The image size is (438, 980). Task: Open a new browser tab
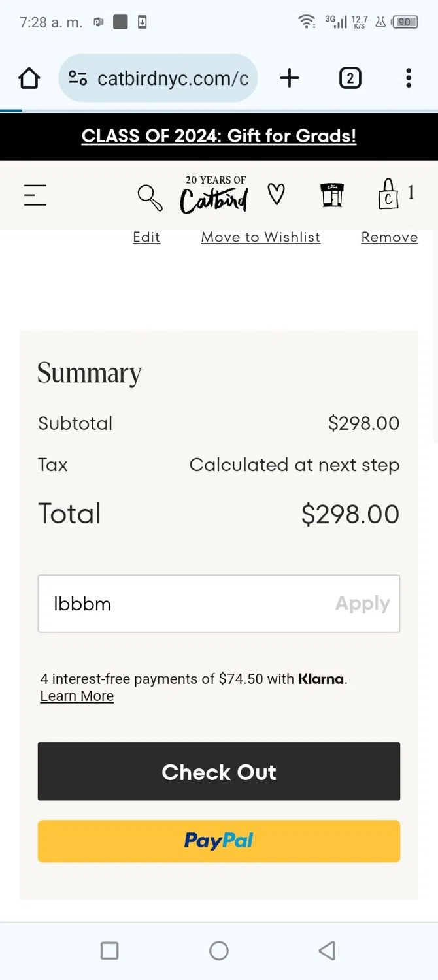pyautogui.click(x=289, y=78)
